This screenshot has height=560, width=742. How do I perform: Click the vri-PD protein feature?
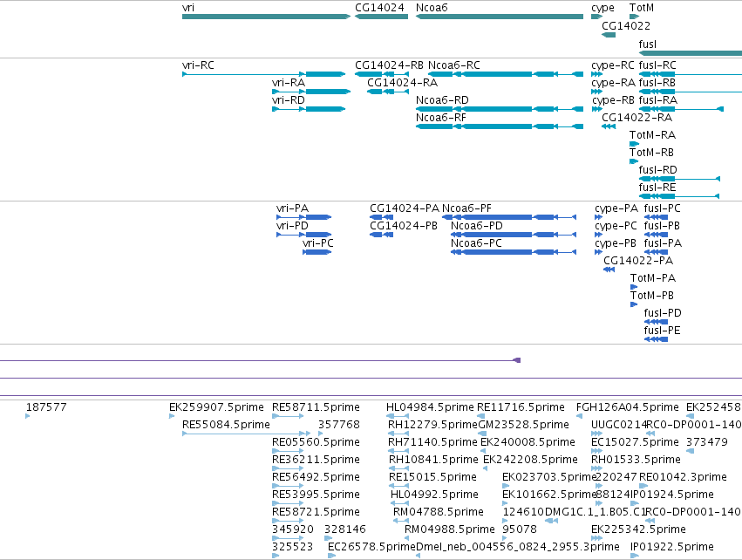pyautogui.click(x=303, y=235)
